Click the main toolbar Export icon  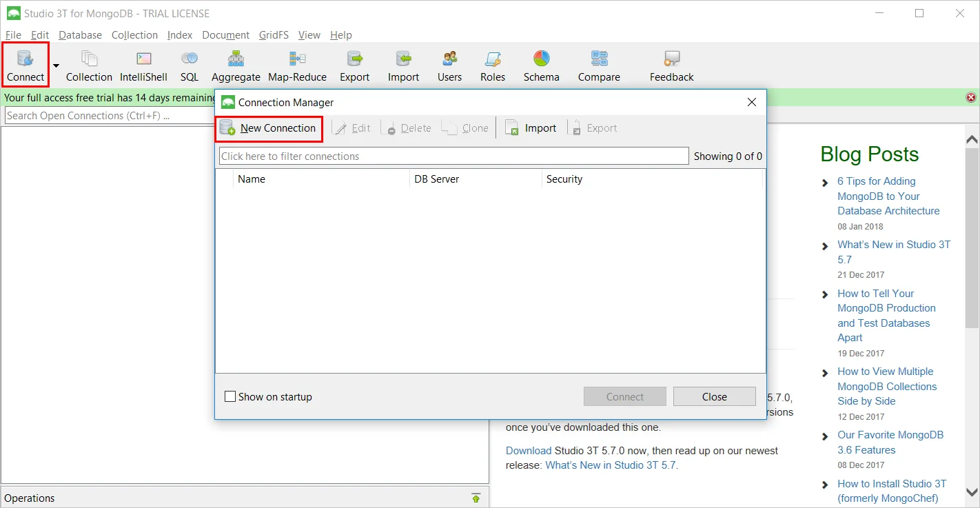pos(354,66)
